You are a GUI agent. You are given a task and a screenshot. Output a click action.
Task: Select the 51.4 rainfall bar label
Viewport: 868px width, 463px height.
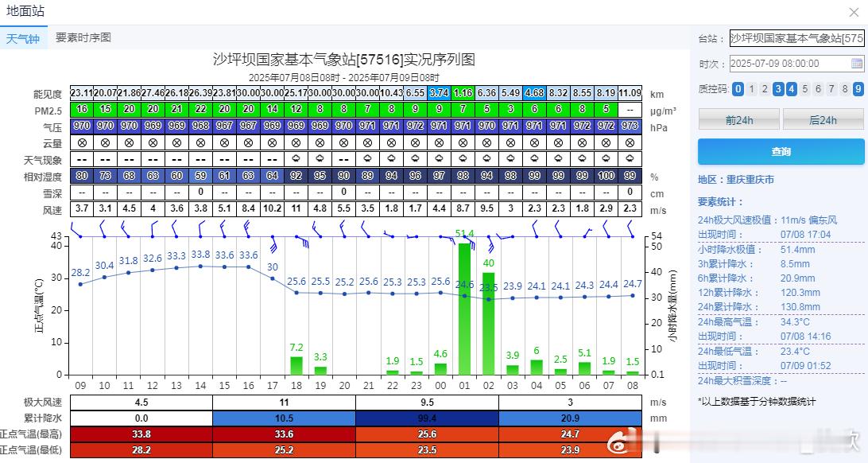coord(464,234)
